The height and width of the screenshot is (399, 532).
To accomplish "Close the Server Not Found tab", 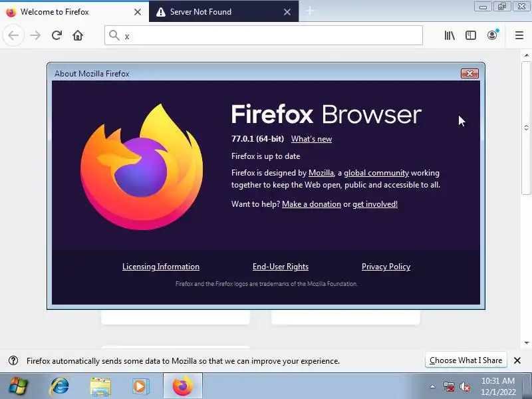I will coord(287,12).
